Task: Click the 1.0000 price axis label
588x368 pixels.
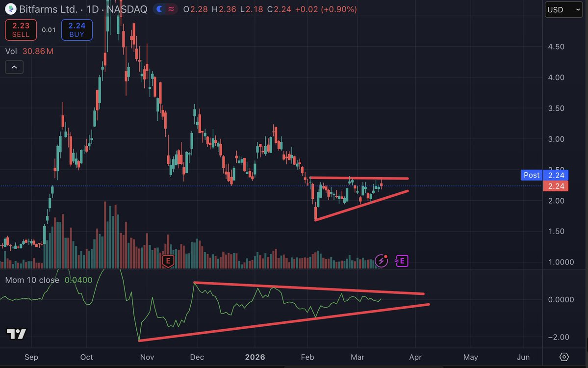Action: tap(561, 262)
